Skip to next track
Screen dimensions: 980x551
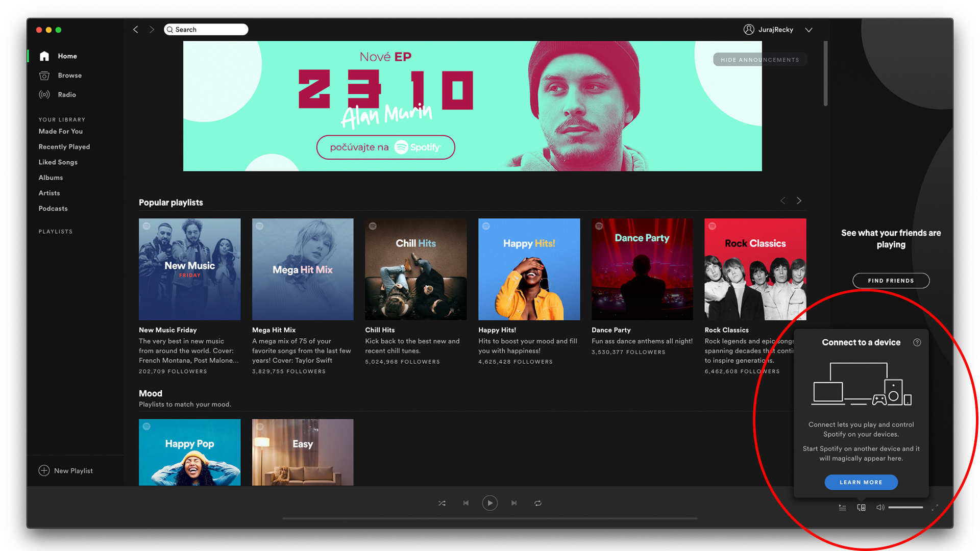pyautogui.click(x=514, y=503)
